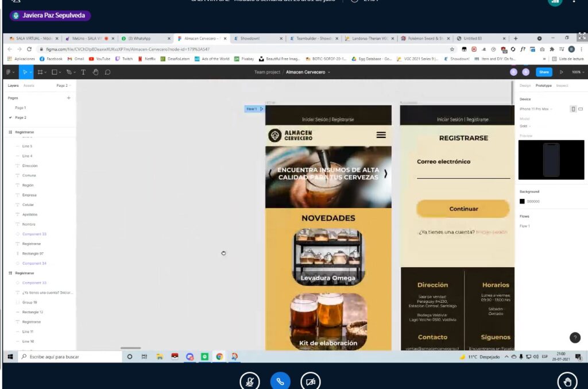
Task: Open Task View on the taskbar
Action: [144, 357]
